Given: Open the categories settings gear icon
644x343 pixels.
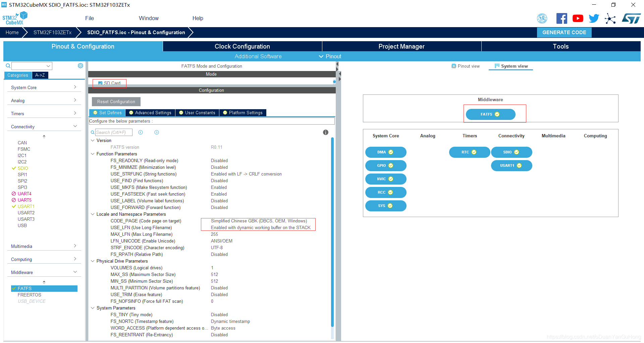Looking at the screenshot, I should [80, 66].
